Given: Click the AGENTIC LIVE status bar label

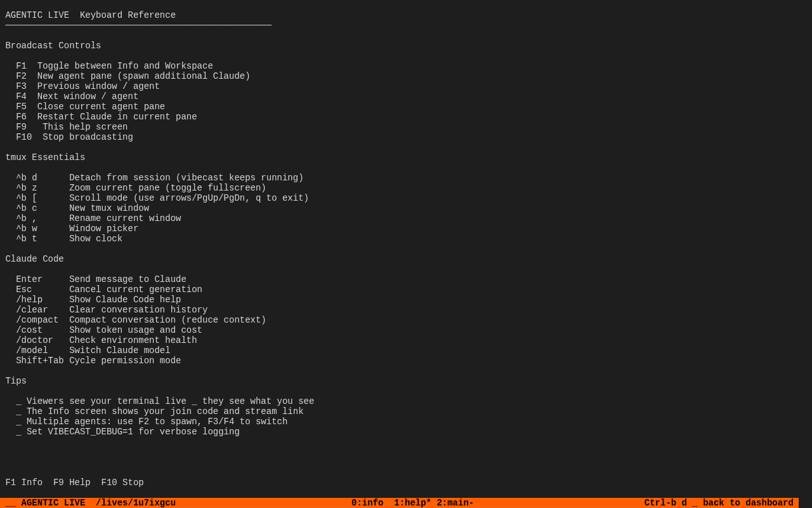Looking at the screenshot, I should pyautogui.click(x=53, y=503).
